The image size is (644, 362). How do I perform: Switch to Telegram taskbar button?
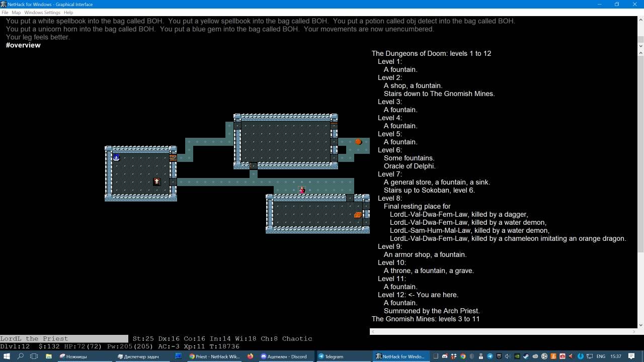(x=342, y=356)
